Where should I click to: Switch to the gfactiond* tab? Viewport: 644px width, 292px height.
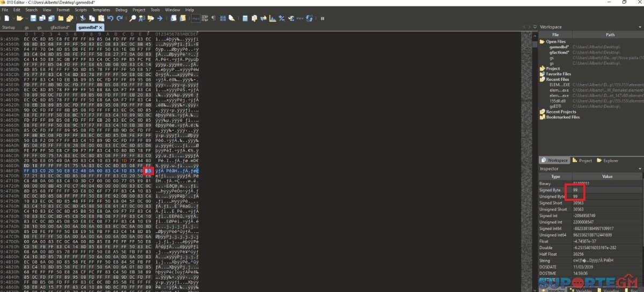(60, 27)
